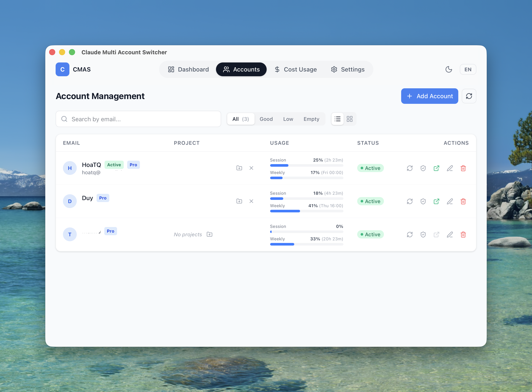The image size is (532, 392).
Task: Switch to grid view layout
Action: (x=350, y=119)
